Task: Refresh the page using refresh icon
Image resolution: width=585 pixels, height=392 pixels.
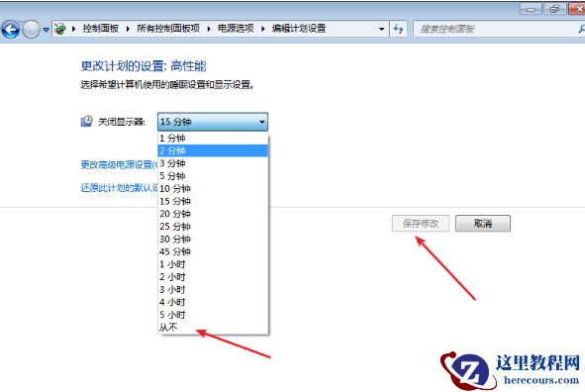Action: [399, 29]
